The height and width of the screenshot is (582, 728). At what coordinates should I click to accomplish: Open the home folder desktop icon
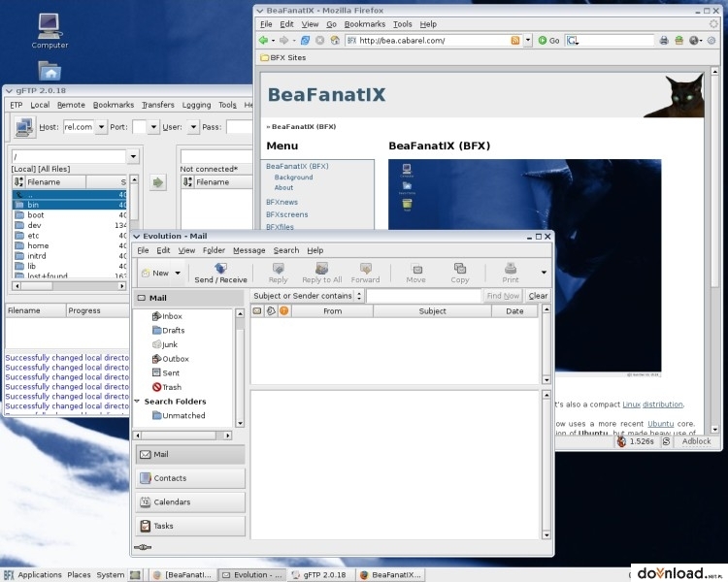50,71
